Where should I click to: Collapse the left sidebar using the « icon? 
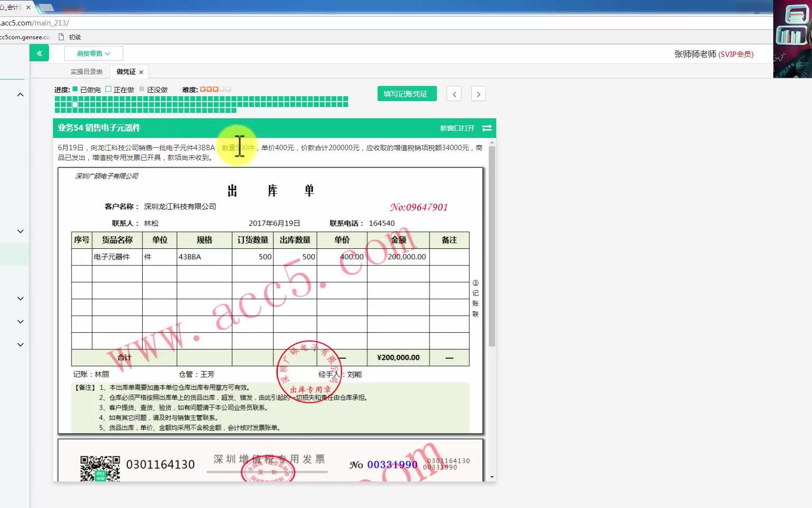(x=39, y=53)
